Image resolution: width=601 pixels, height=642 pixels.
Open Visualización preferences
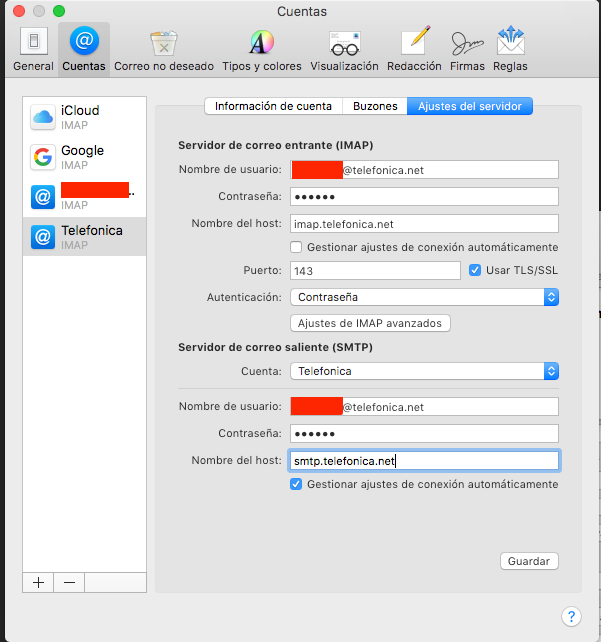click(344, 49)
